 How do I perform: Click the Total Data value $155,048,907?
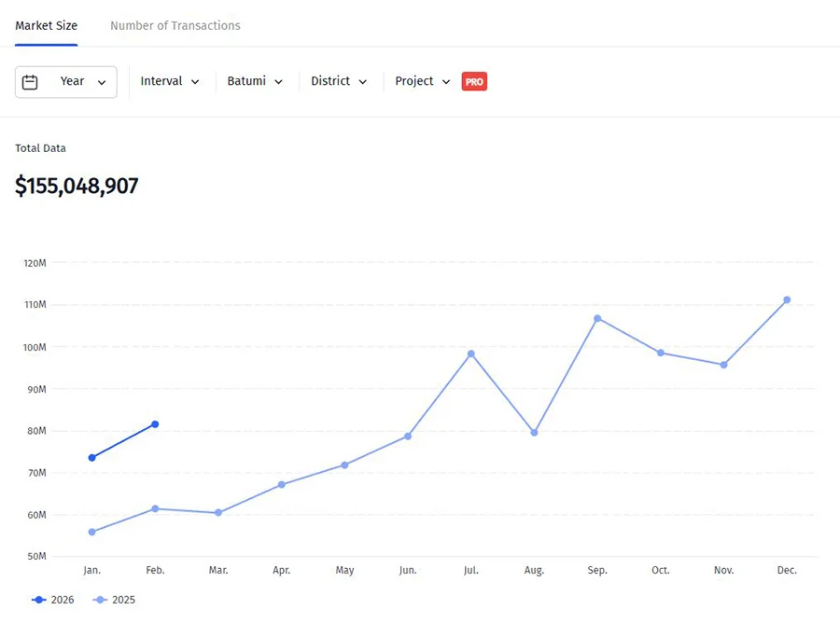pyautogui.click(x=77, y=186)
